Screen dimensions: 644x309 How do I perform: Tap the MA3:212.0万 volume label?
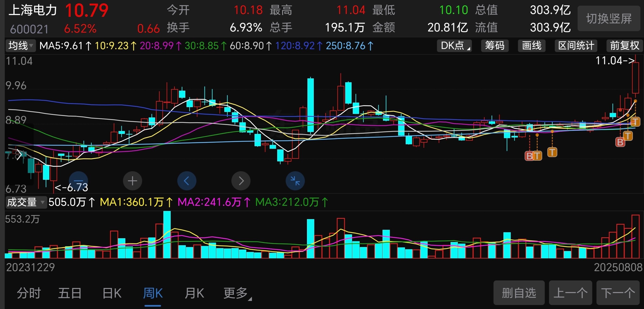(292, 202)
